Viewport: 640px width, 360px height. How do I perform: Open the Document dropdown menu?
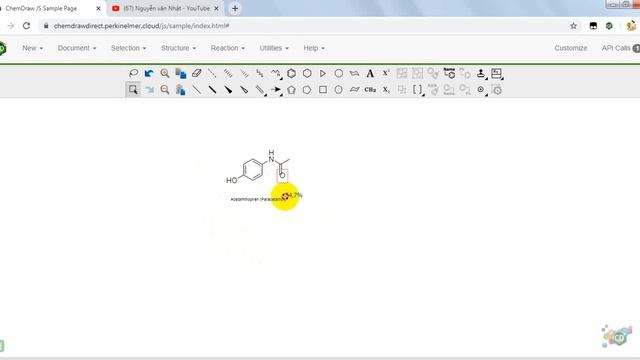77,48
